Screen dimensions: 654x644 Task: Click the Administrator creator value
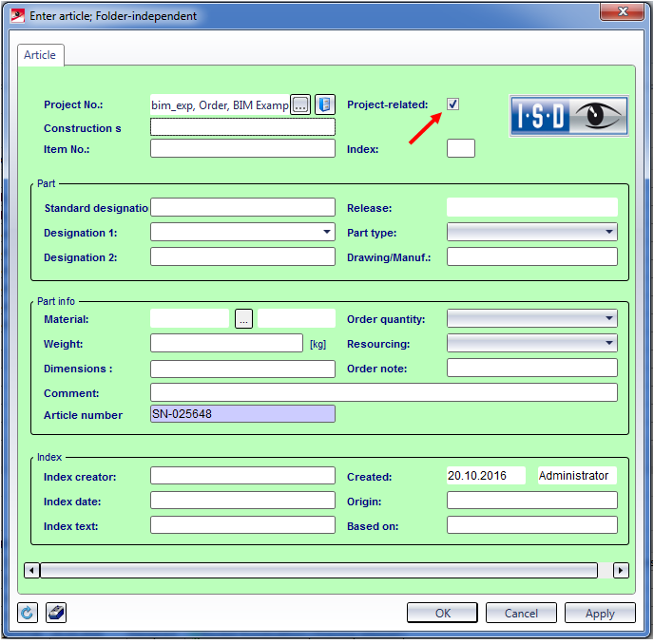point(577,476)
